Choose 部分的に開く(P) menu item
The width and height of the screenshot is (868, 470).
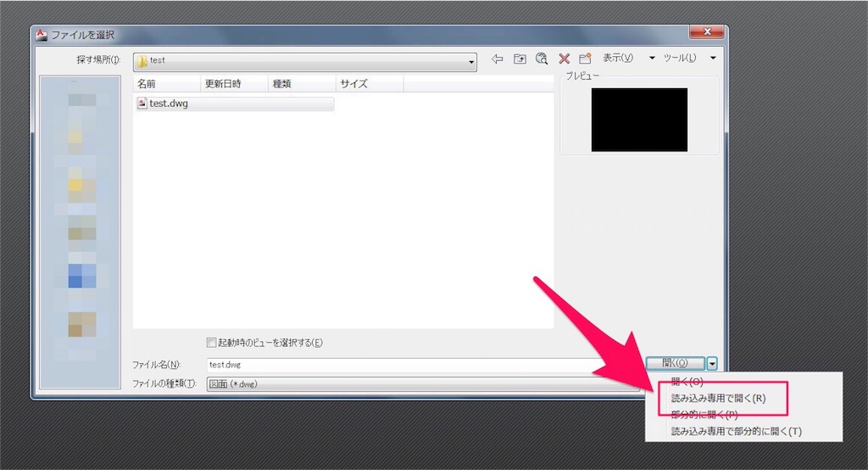704,415
